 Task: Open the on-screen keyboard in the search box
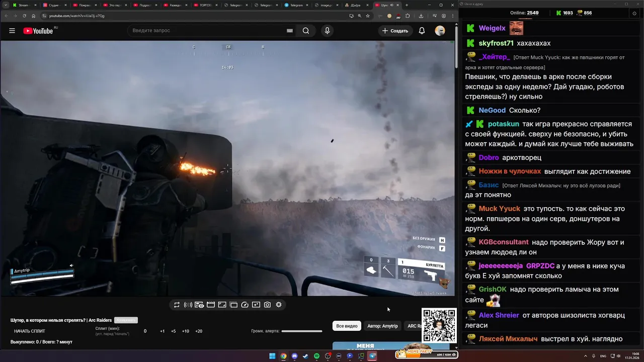tap(290, 31)
